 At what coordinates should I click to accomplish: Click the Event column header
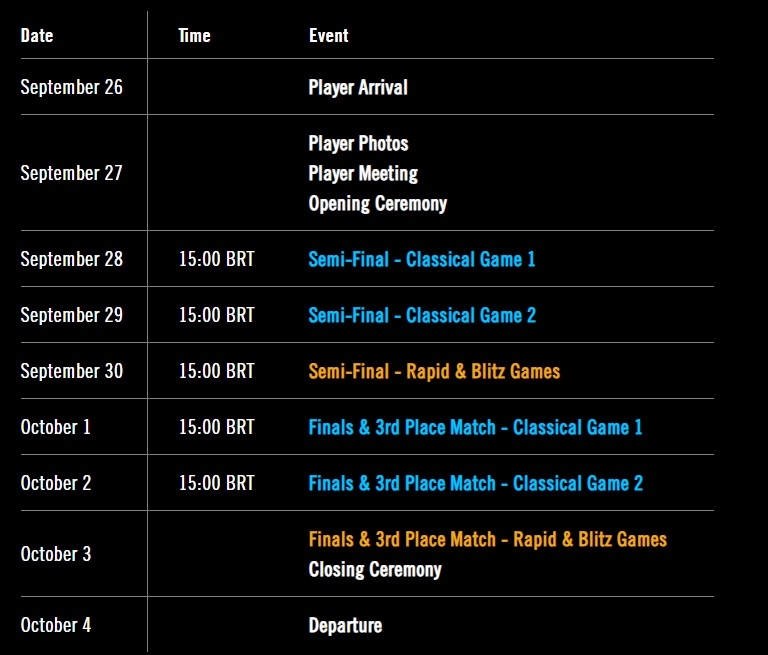[x=328, y=35]
